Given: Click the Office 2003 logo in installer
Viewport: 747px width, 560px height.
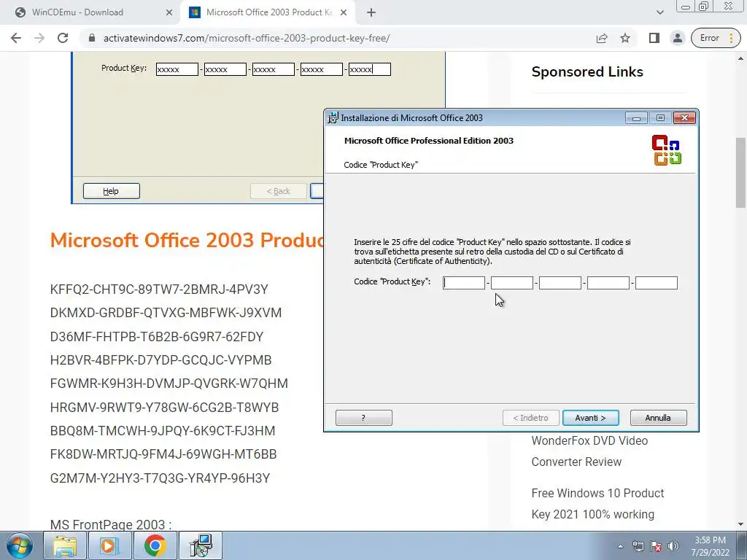Looking at the screenshot, I should (667, 150).
